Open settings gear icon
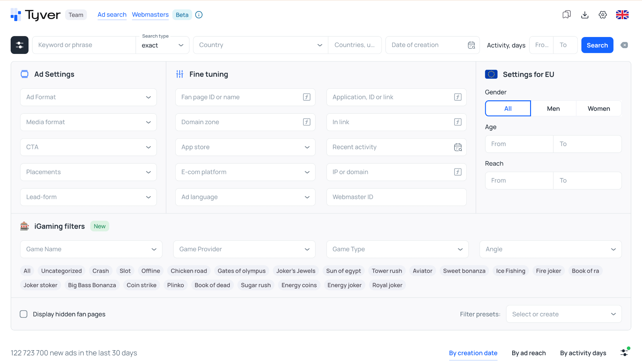Viewport: 642px width, 364px height. (603, 15)
